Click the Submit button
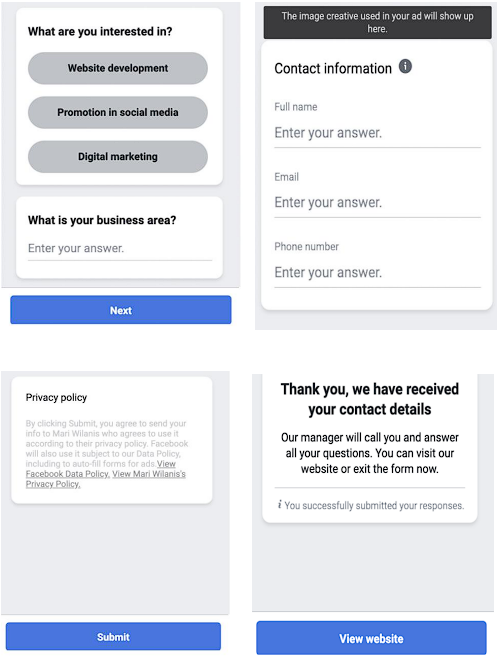The height and width of the screenshot is (656, 497). 113,636
